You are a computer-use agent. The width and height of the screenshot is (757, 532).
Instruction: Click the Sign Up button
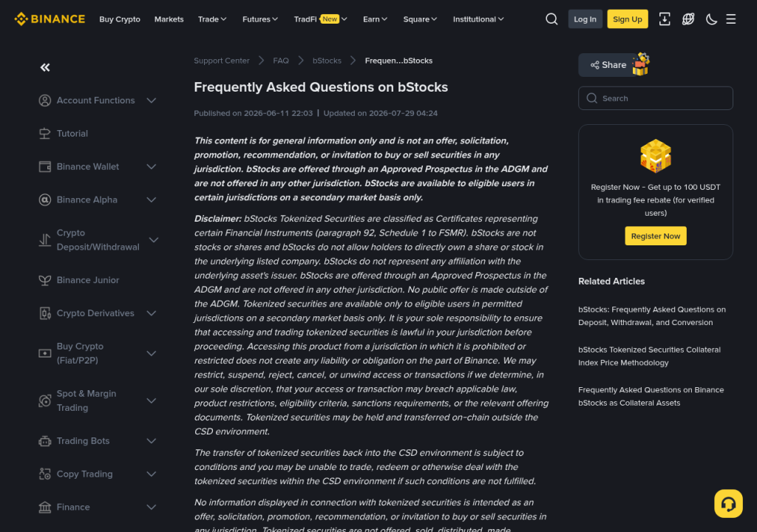pyautogui.click(x=628, y=19)
